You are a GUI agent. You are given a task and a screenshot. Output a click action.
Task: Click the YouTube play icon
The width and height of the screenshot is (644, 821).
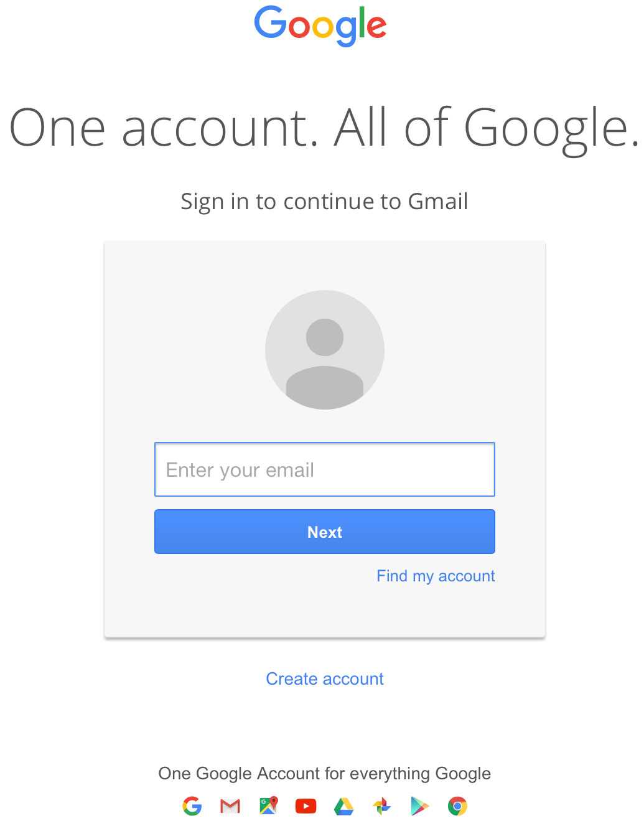(306, 806)
